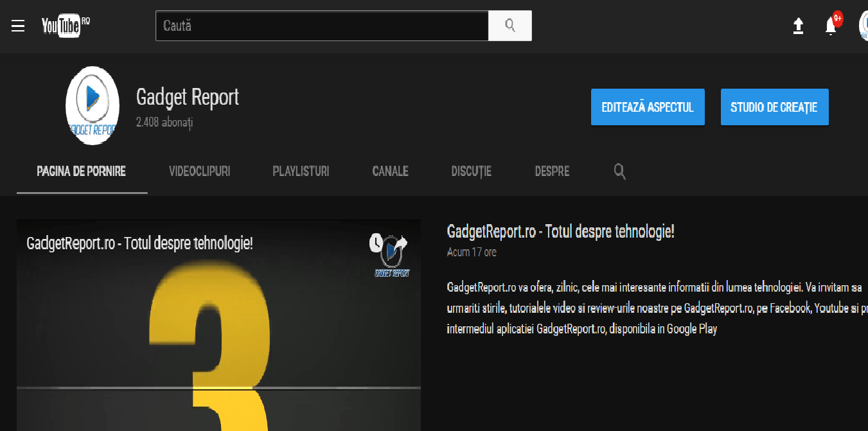
Task: Search within channel using magnifier icon
Action: pyautogui.click(x=619, y=172)
